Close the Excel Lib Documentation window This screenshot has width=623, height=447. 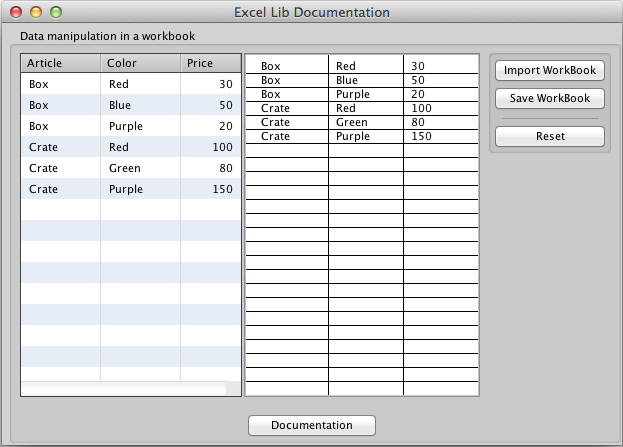click(x=16, y=13)
